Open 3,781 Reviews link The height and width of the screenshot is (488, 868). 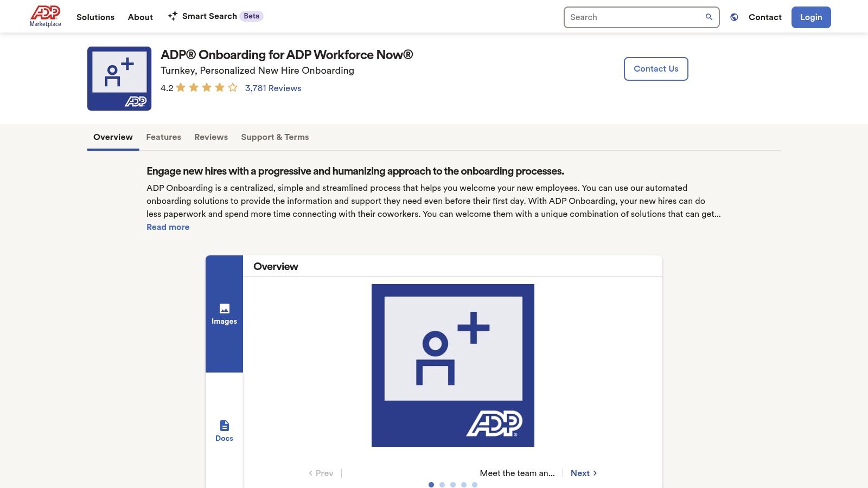(x=272, y=87)
